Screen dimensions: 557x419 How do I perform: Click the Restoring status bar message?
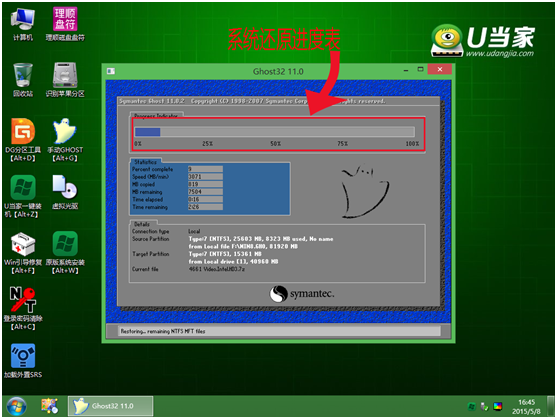(163, 331)
